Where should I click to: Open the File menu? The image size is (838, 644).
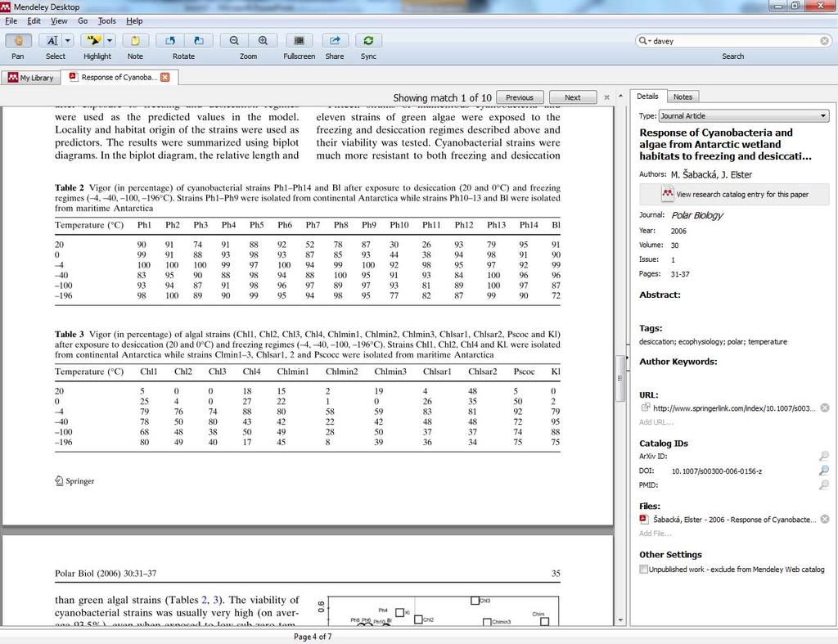tap(11, 20)
